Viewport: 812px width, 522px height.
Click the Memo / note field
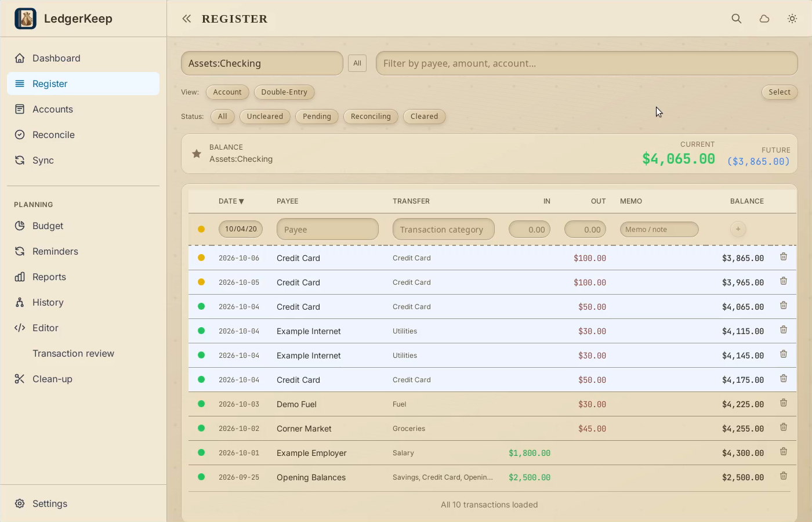click(x=659, y=229)
